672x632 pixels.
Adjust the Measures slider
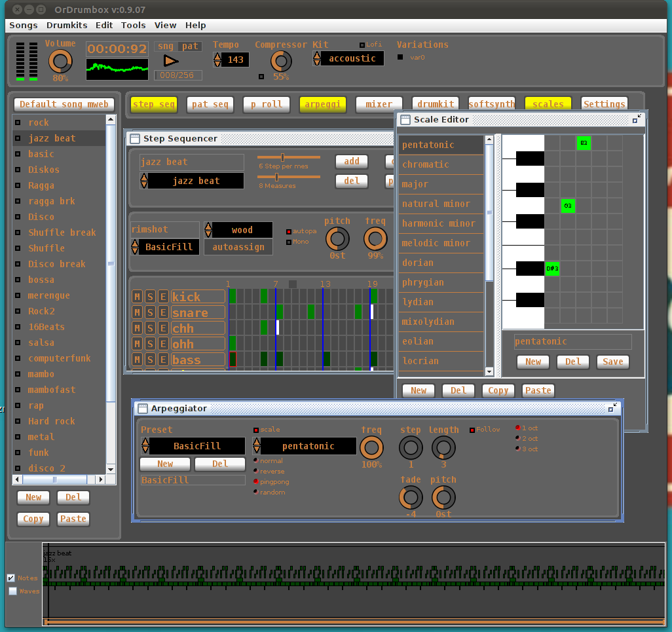(288, 177)
